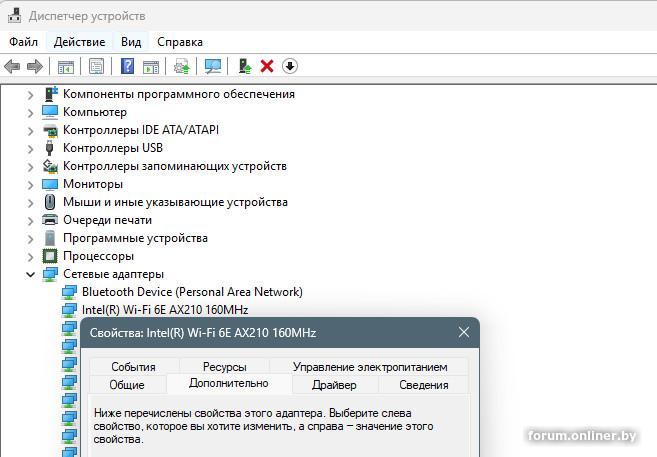Viewport: 657px width, 457px height.
Task: Select the Intel(R) Wi-Fi 6E AX210 adapter
Action: coord(165,310)
